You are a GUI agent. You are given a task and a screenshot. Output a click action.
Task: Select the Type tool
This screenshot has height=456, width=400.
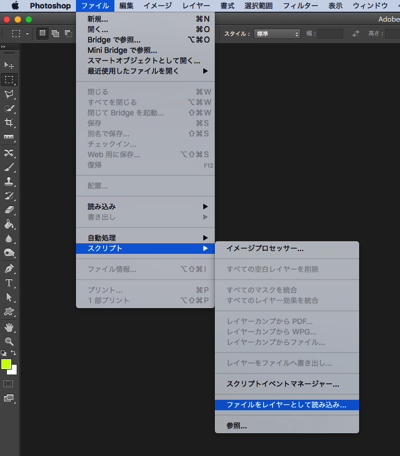[9, 283]
